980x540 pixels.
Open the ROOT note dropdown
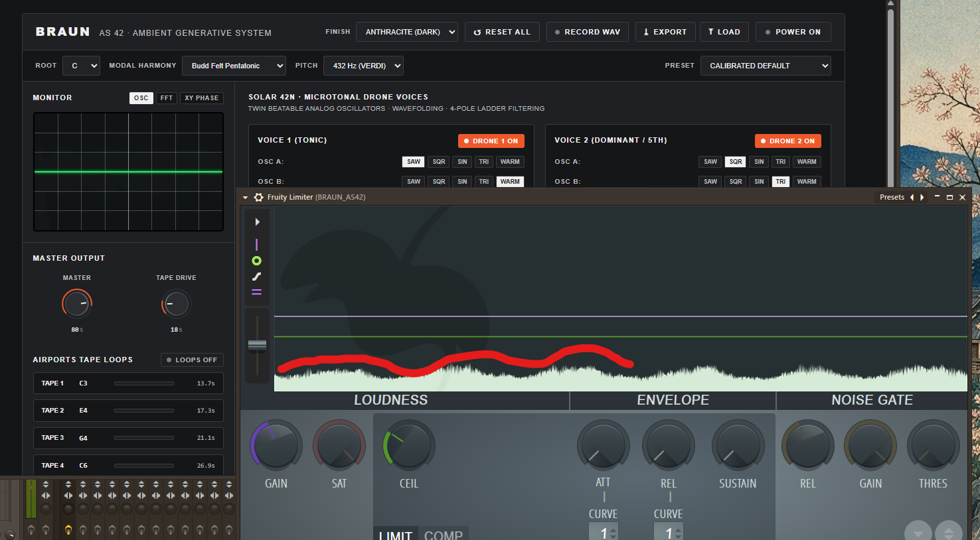click(x=81, y=66)
